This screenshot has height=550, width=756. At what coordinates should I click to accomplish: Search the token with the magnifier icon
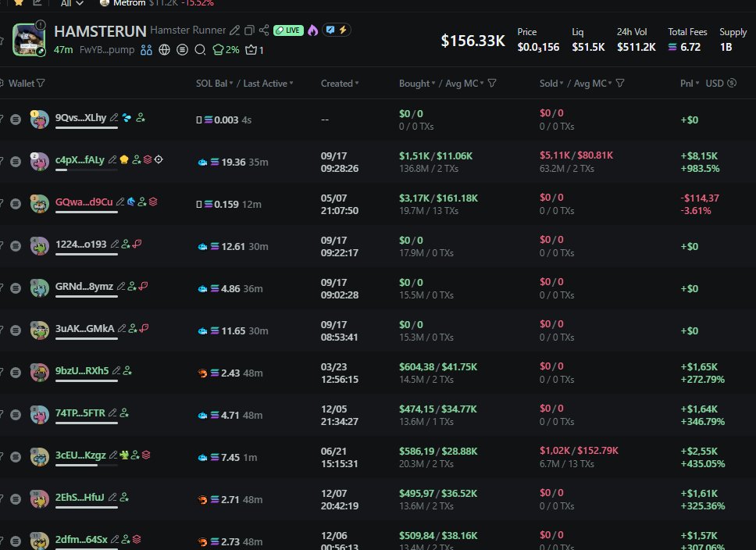200,50
